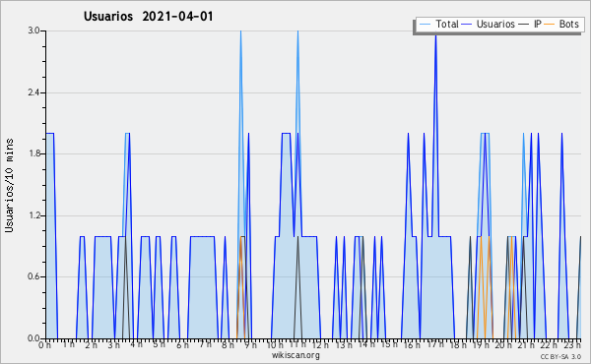Click the x-axis label '17 h'
Viewport: 591px width, 364px height.
point(435,344)
